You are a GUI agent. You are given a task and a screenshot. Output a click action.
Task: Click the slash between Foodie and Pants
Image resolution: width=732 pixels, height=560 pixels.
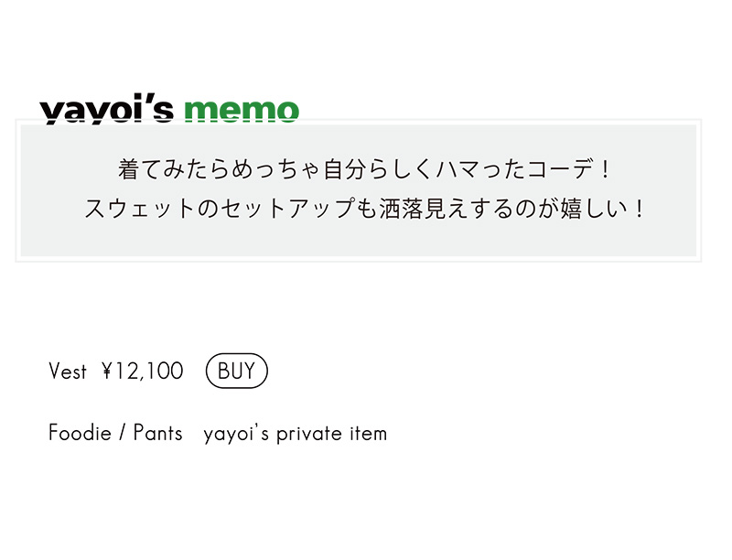(123, 433)
